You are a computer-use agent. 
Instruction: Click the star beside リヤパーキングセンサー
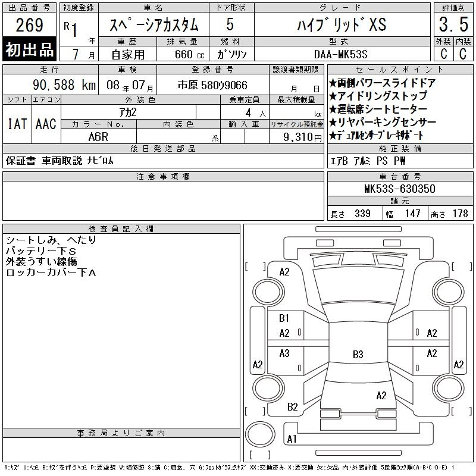(333, 122)
